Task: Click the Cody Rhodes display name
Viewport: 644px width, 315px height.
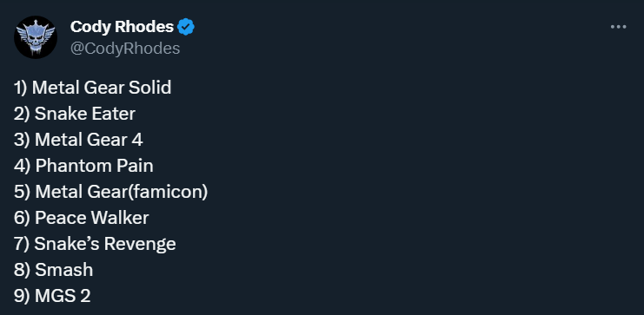Action: click(x=122, y=27)
